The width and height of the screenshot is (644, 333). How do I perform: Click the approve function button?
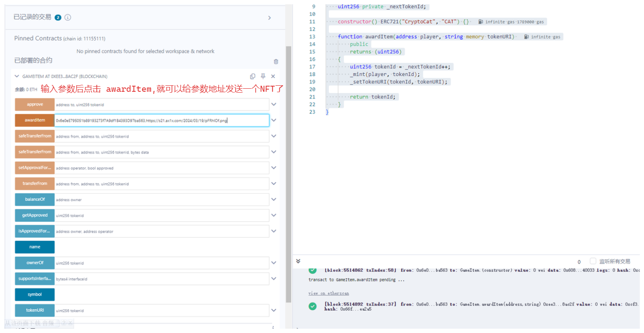35,104
